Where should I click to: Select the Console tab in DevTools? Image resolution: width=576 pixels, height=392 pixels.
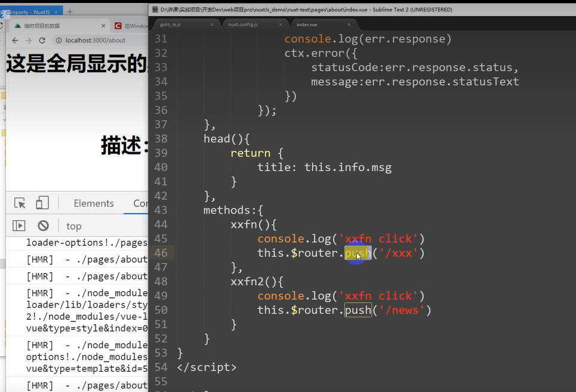pos(141,203)
